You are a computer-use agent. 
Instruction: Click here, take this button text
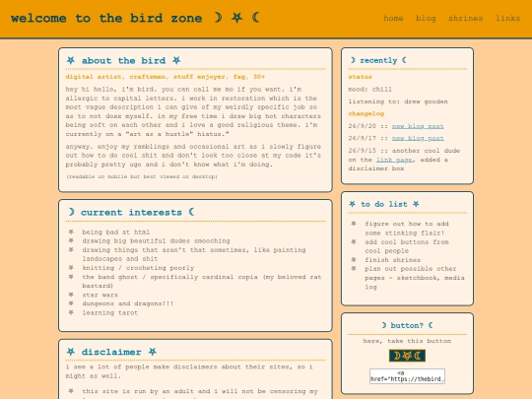[407, 341]
